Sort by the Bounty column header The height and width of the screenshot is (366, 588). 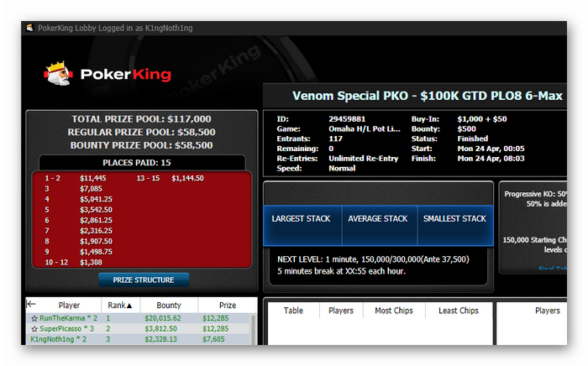(x=169, y=305)
